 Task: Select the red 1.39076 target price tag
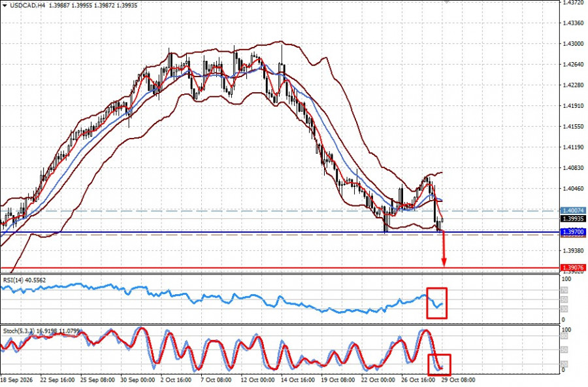(x=573, y=267)
